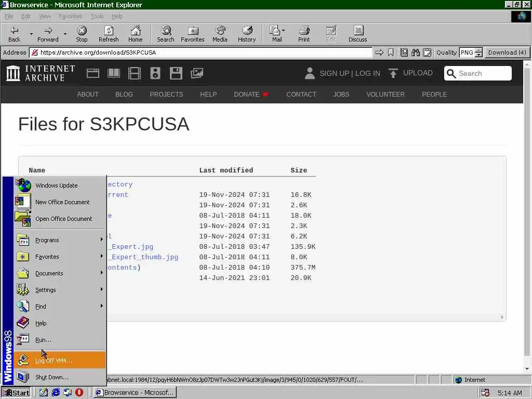532x399 pixels.
Task: Click the UPLOAD link
Action: tap(418, 73)
